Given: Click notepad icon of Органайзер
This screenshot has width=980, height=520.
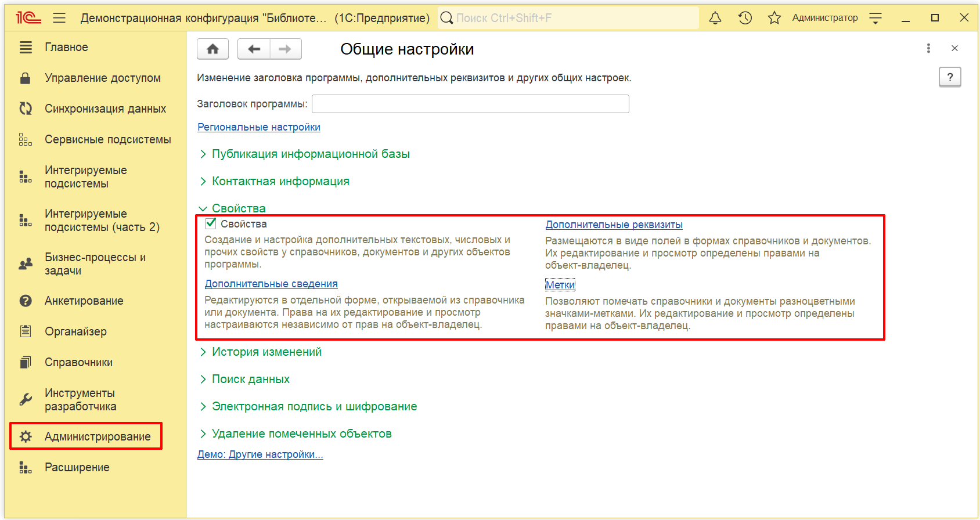Looking at the screenshot, I should [x=26, y=331].
